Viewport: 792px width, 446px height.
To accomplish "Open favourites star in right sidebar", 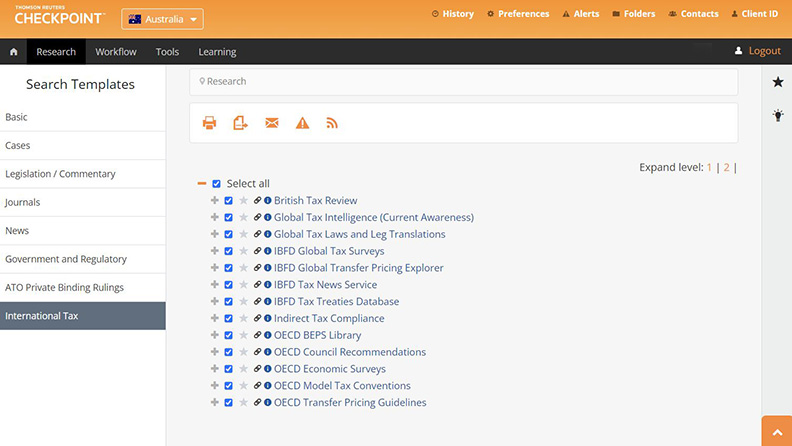I will click(x=777, y=82).
